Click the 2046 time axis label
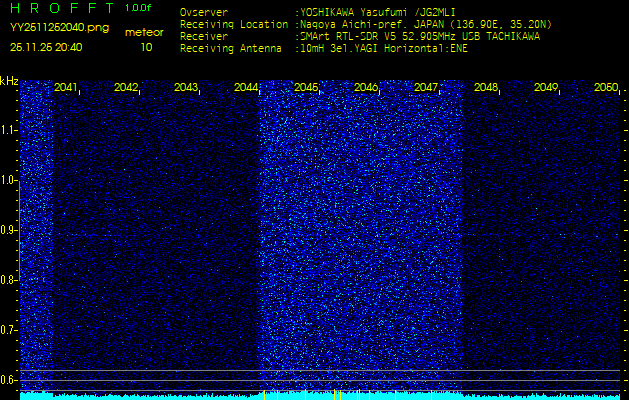The image size is (629, 400). (x=366, y=87)
